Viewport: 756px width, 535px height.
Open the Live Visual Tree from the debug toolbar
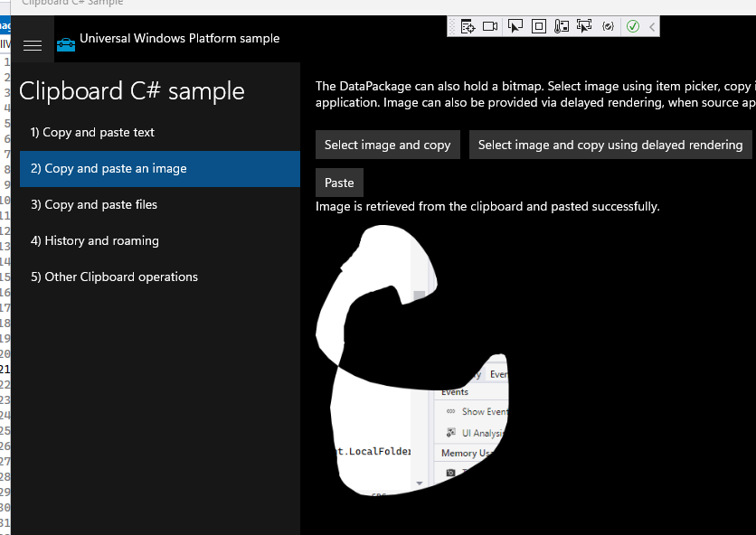(467, 26)
